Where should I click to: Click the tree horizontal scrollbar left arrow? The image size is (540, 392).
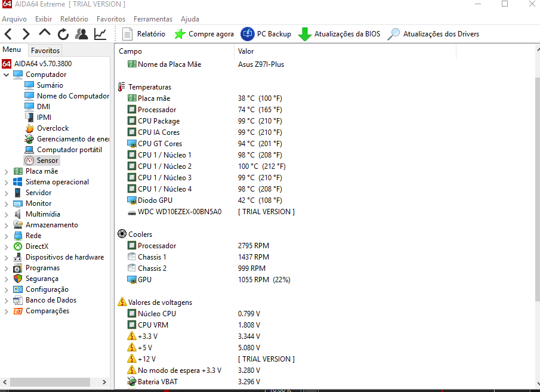point(5,382)
